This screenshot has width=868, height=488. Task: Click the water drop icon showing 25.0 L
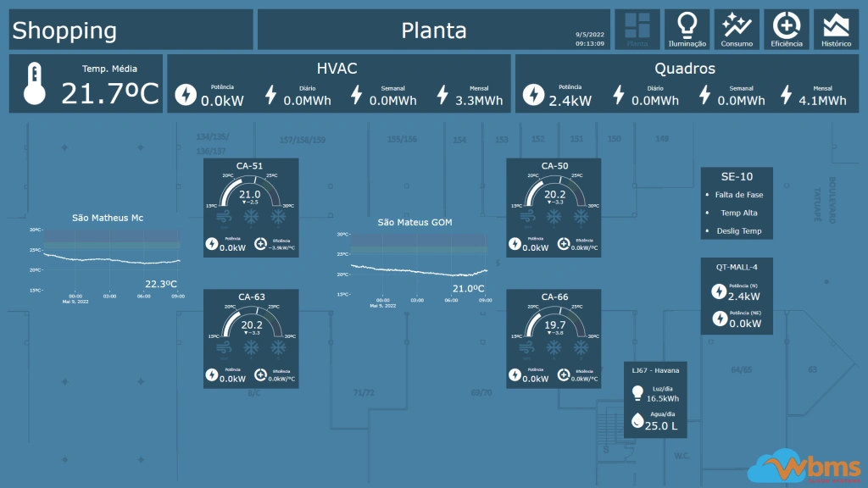[x=637, y=420]
